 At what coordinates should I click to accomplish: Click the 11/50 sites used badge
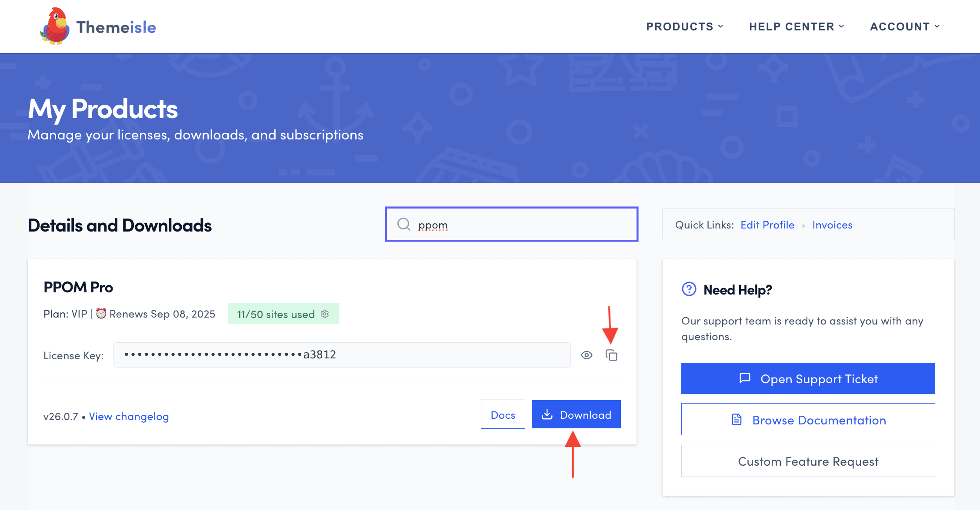276,314
